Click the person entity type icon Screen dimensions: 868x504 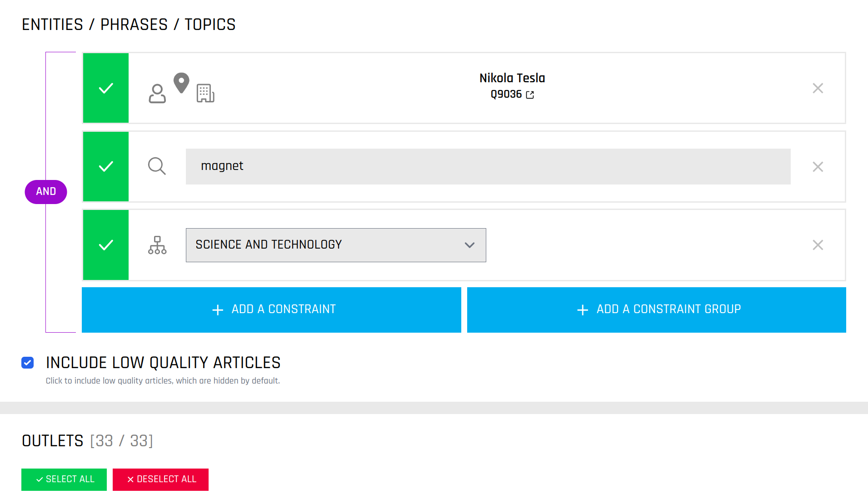157,94
